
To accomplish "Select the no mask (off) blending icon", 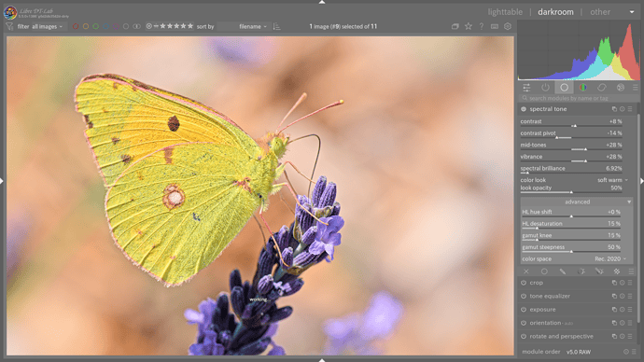I will pos(526,271).
